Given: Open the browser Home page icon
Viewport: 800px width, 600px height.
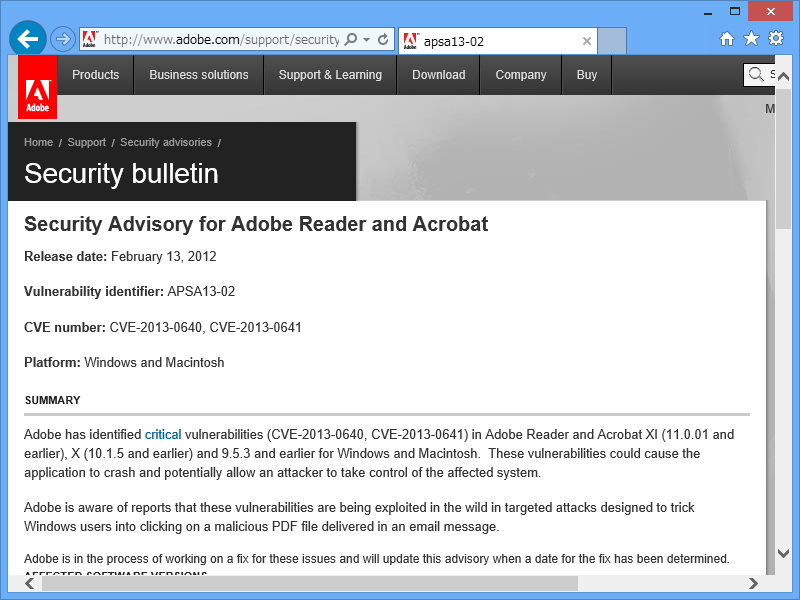Looking at the screenshot, I should tap(727, 39).
